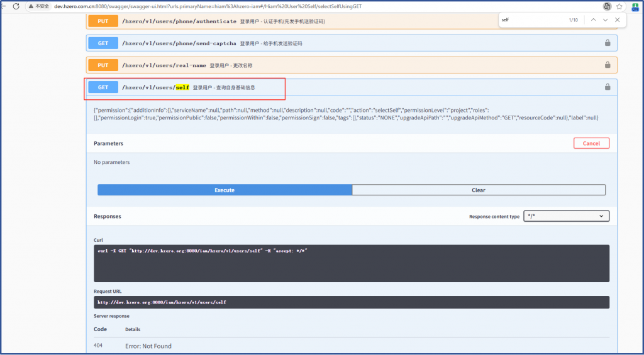Open the Response content type dropdown
The height and width of the screenshot is (355, 644).
[x=566, y=216]
